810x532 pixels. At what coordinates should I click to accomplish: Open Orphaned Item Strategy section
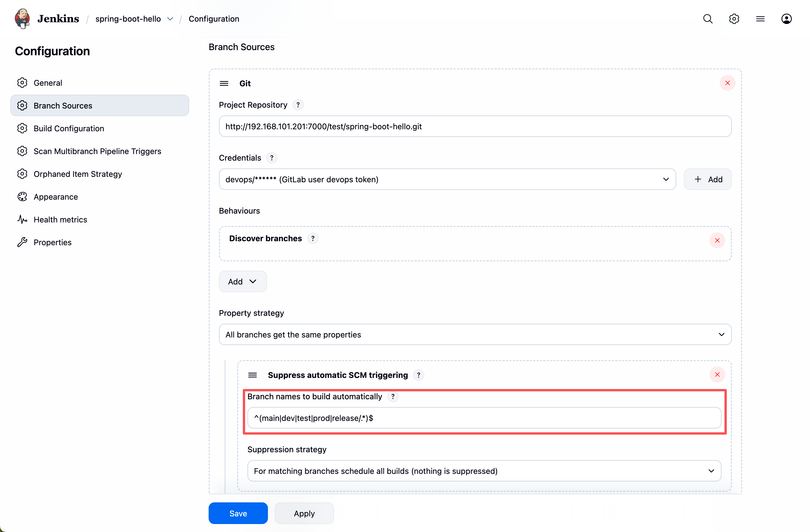78,174
